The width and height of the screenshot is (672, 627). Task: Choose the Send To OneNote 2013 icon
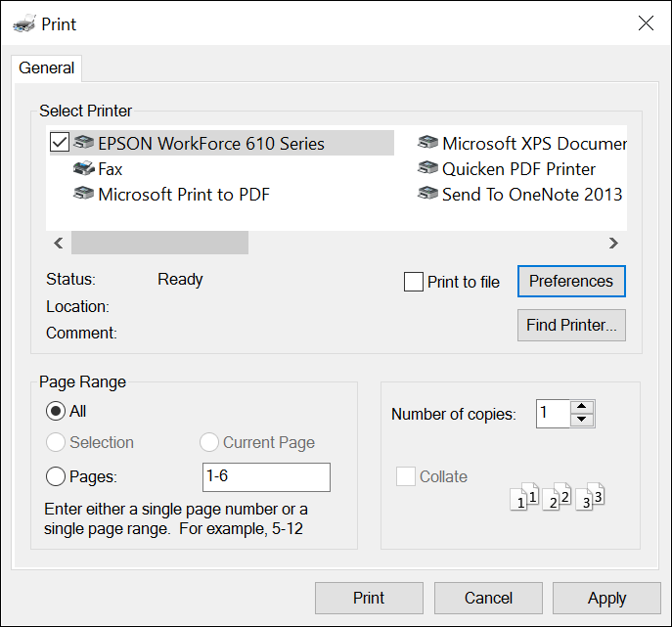(427, 194)
